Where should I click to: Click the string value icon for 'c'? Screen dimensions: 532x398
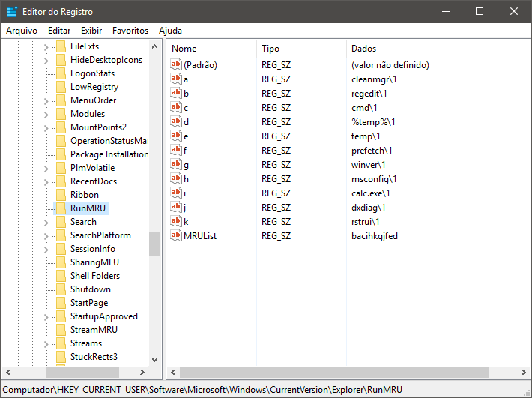(176, 108)
